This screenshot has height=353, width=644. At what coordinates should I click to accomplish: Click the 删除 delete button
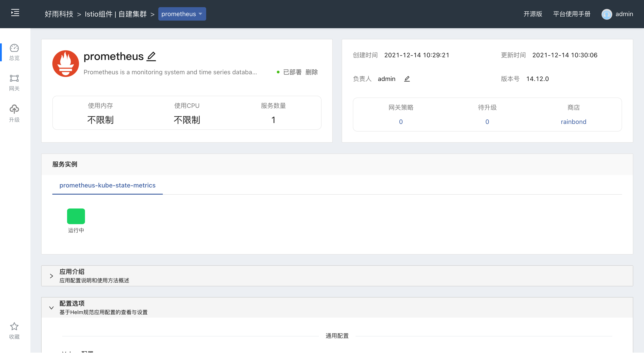pos(312,72)
